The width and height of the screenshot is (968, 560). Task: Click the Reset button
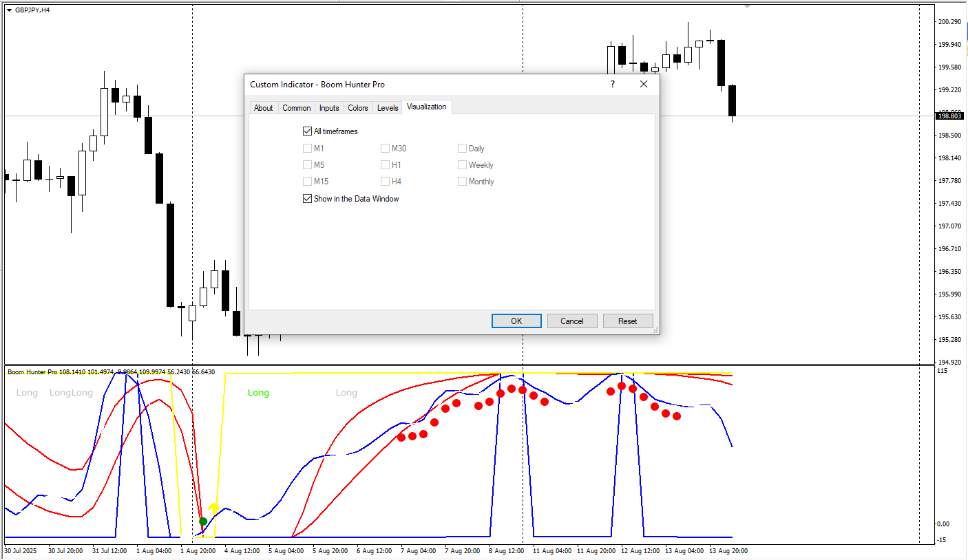[628, 321]
